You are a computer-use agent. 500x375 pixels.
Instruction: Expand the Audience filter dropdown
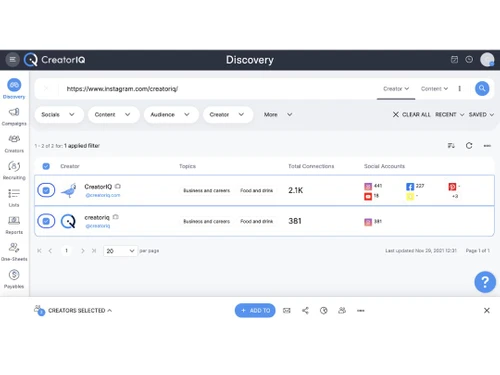click(x=171, y=114)
